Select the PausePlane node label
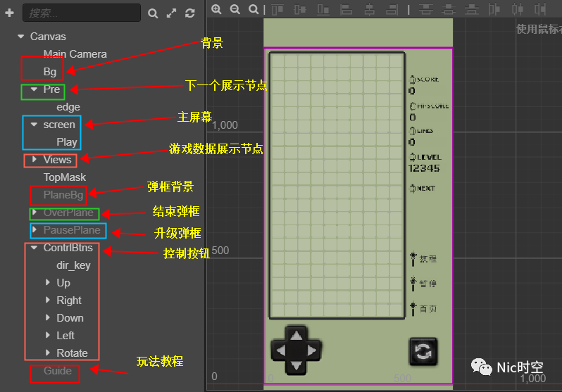 72,230
